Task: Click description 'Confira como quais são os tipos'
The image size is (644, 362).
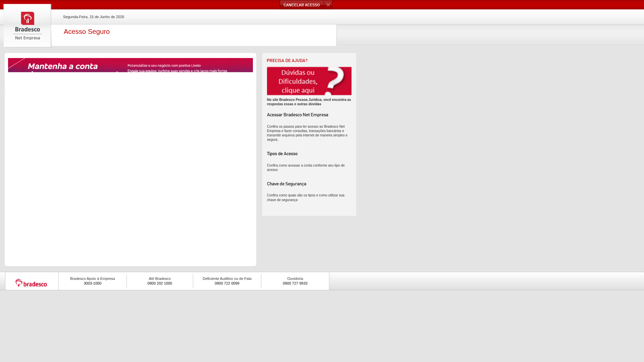Action: pyautogui.click(x=306, y=198)
